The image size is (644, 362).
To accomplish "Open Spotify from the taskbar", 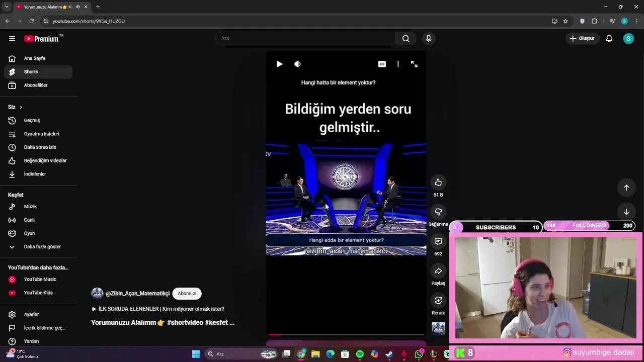I will coord(360,354).
